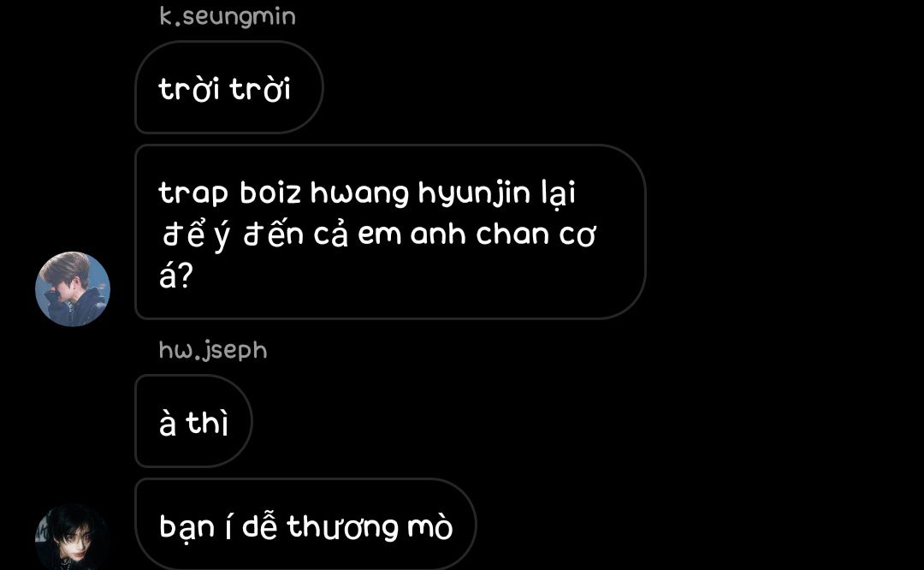Click the "á?" line of the message
The height and width of the screenshot is (570, 924).
[175, 275]
